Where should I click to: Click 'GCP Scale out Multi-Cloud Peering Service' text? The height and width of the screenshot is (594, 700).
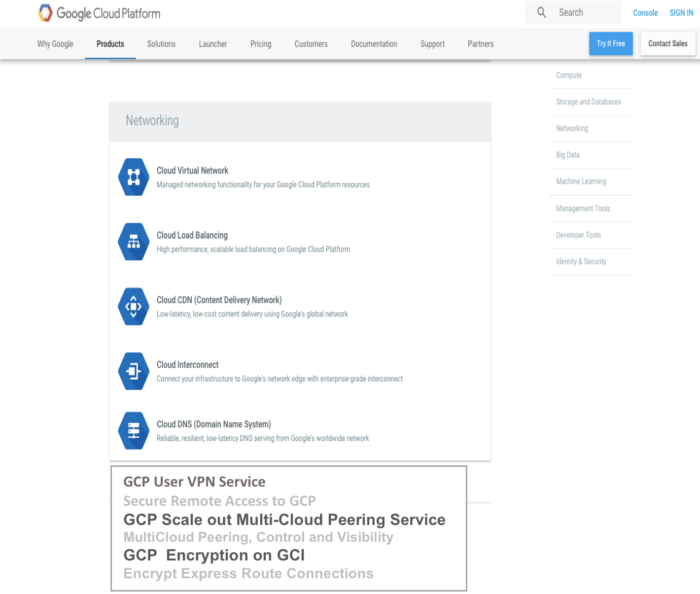pyautogui.click(x=284, y=520)
